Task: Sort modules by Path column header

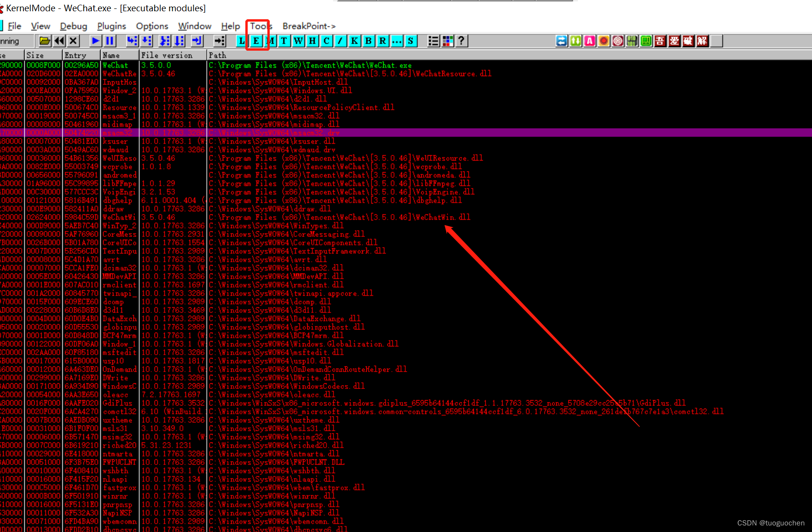Action: (x=509, y=55)
